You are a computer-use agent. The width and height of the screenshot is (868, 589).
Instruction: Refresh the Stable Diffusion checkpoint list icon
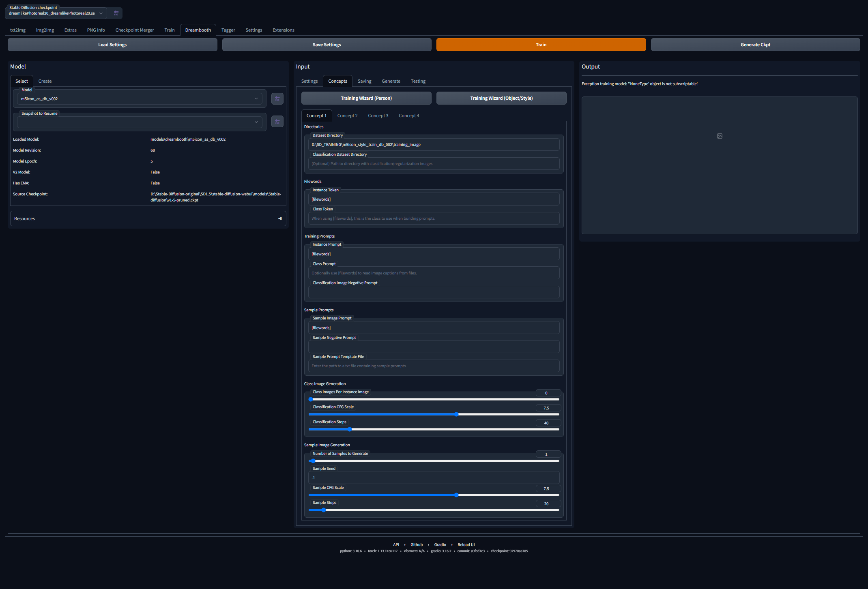[x=116, y=13]
